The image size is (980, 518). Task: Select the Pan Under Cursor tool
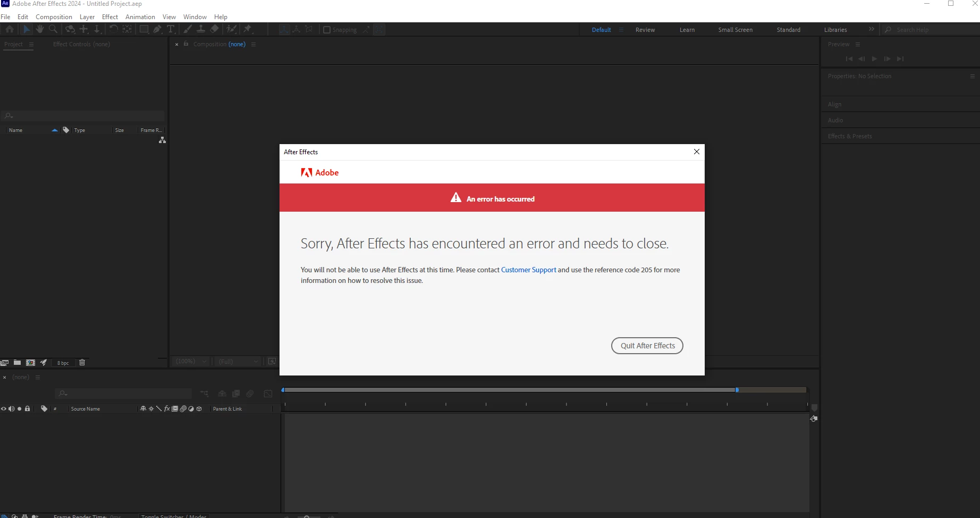click(83, 29)
